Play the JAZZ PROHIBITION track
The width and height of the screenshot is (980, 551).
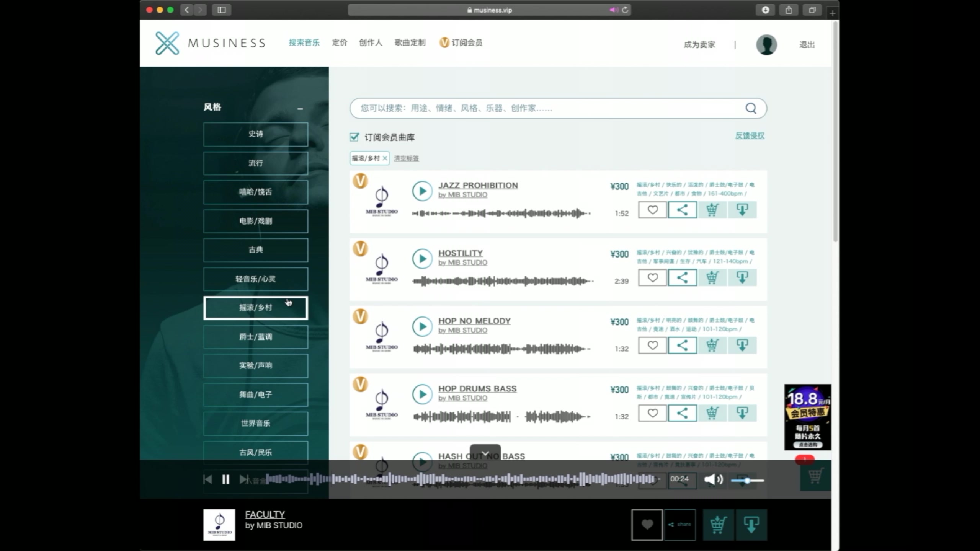coord(422,191)
